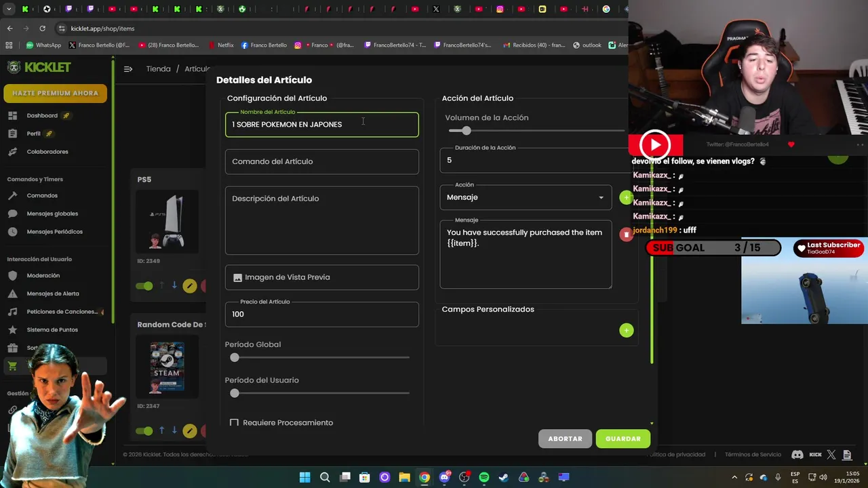868x488 pixels.
Task: Click the shop cart icon in sidebar
Action: click(x=12, y=366)
